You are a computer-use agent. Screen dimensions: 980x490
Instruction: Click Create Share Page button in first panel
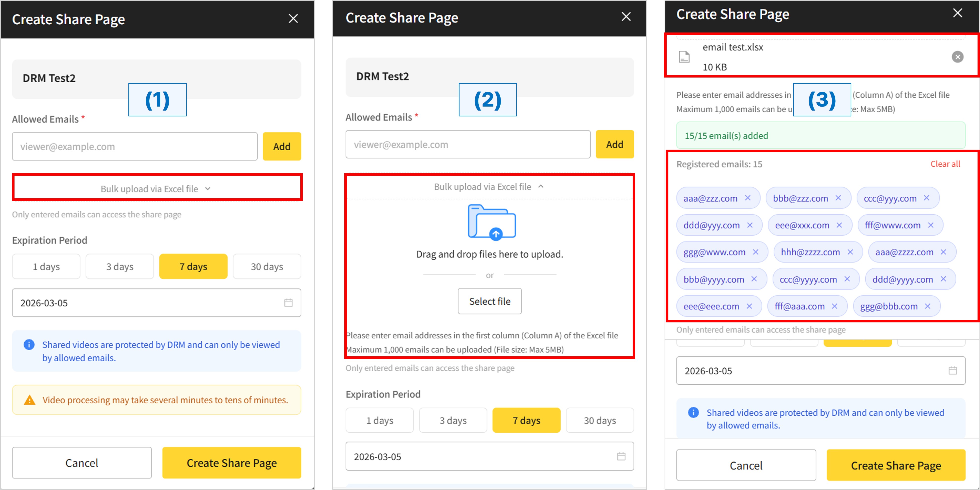click(x=231, y=463)
